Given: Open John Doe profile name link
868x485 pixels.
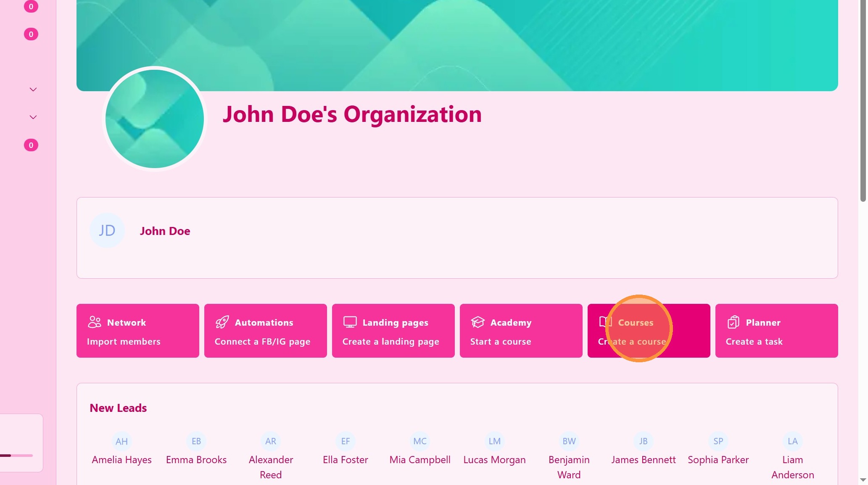Looking at the screenshot, I should click(x=165, y=231).
